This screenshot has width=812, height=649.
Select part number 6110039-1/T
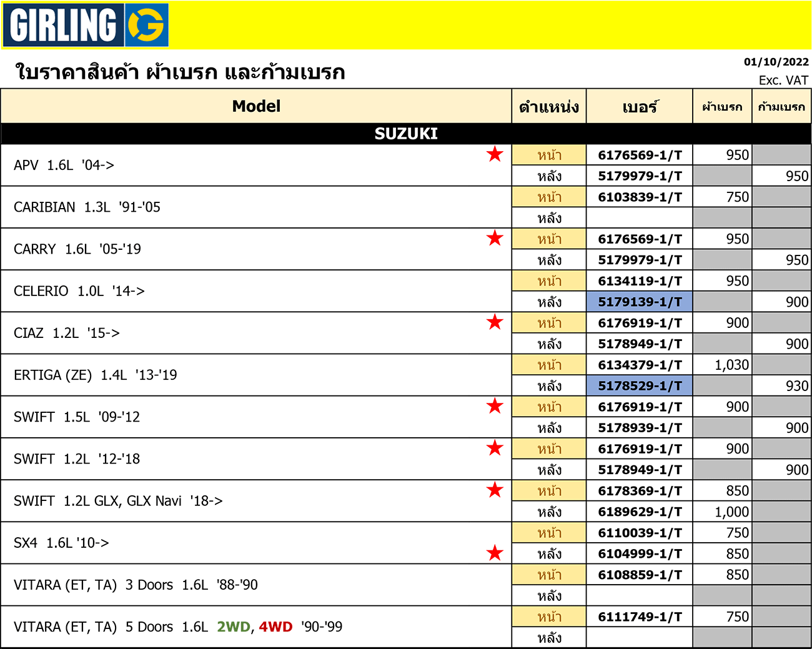(x=640, y=533)
